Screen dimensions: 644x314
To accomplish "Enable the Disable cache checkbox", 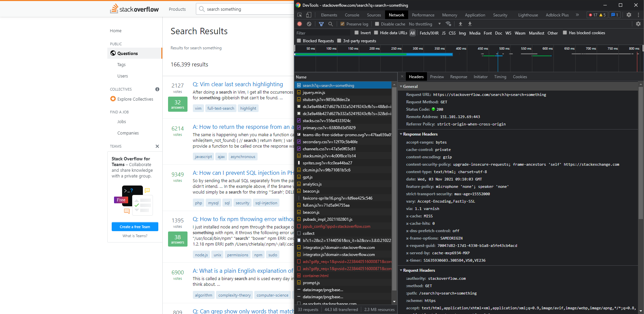I will (377, 24).
